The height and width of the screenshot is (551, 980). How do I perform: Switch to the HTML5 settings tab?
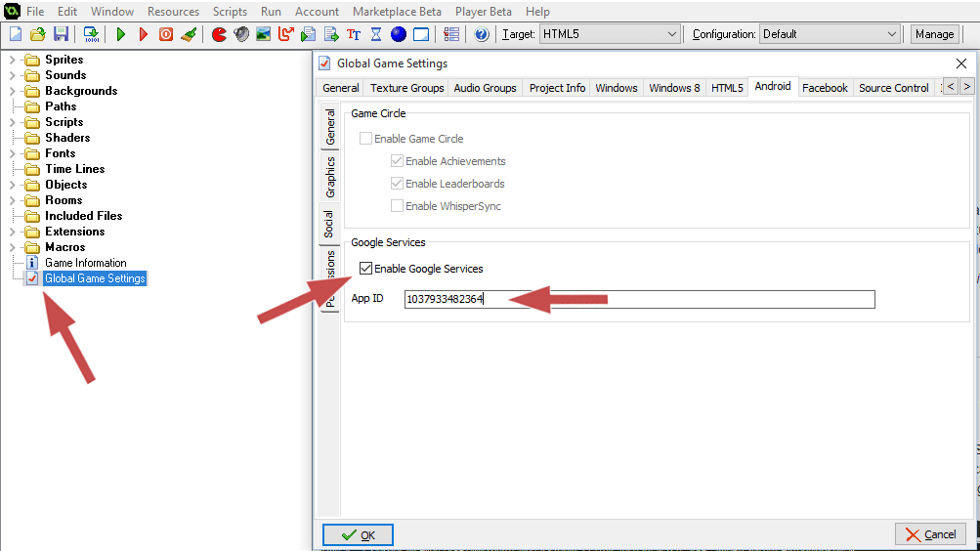727,88
